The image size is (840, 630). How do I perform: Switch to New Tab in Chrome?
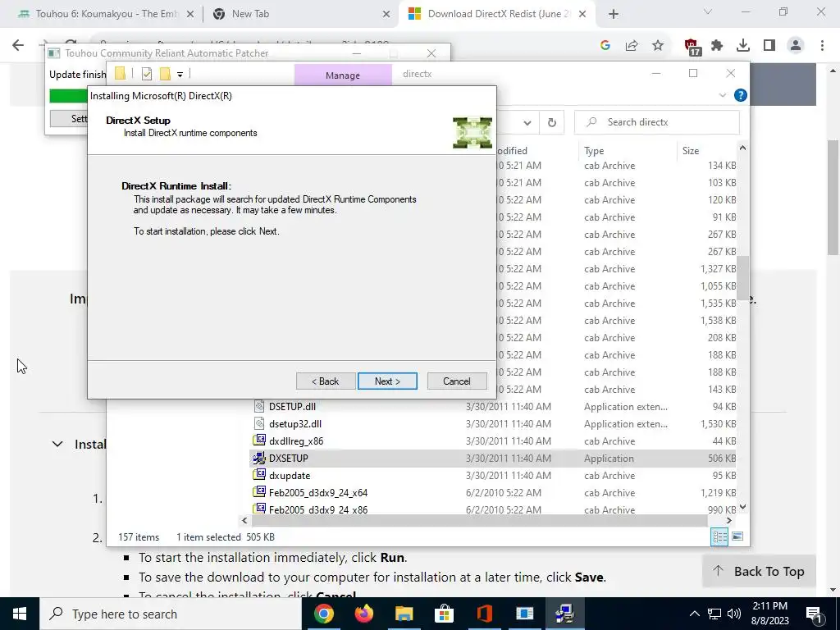point(300,14)
